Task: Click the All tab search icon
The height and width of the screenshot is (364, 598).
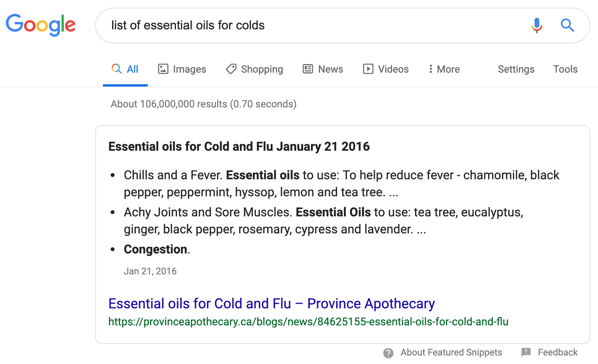Action: click(116, 69)
